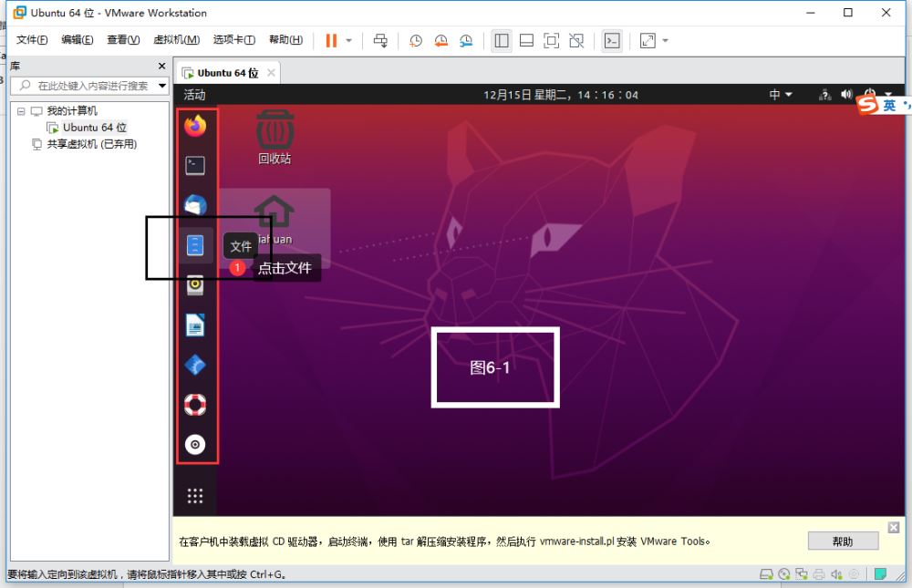Open the 选项卡(T) menu

click(x=233, y=39)
